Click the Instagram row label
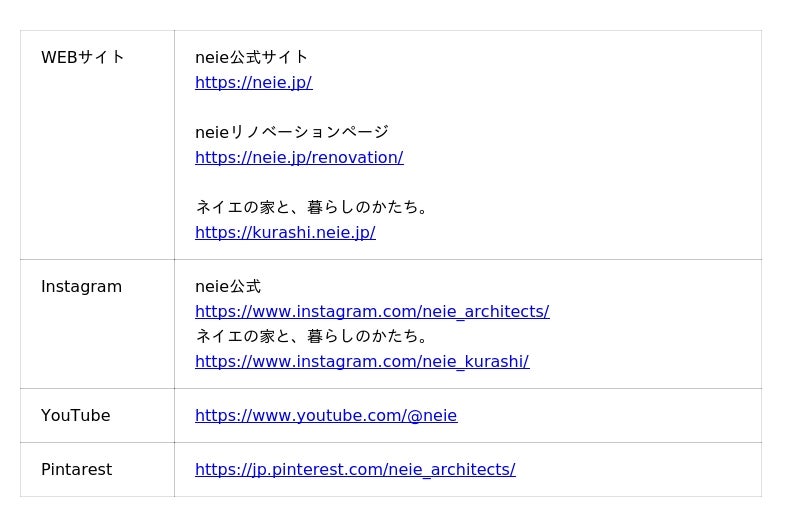800x527 pixels. pyautogui.click(x=81, y=286)
